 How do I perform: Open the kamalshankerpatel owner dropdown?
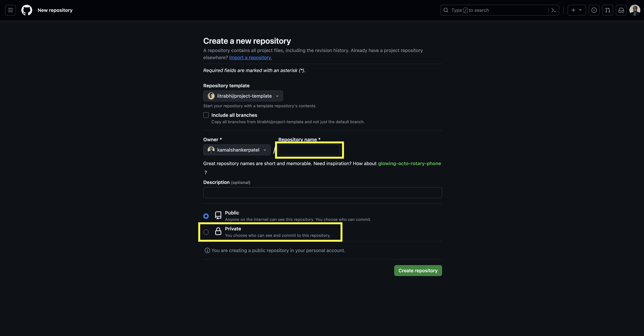tap(237, 150)
